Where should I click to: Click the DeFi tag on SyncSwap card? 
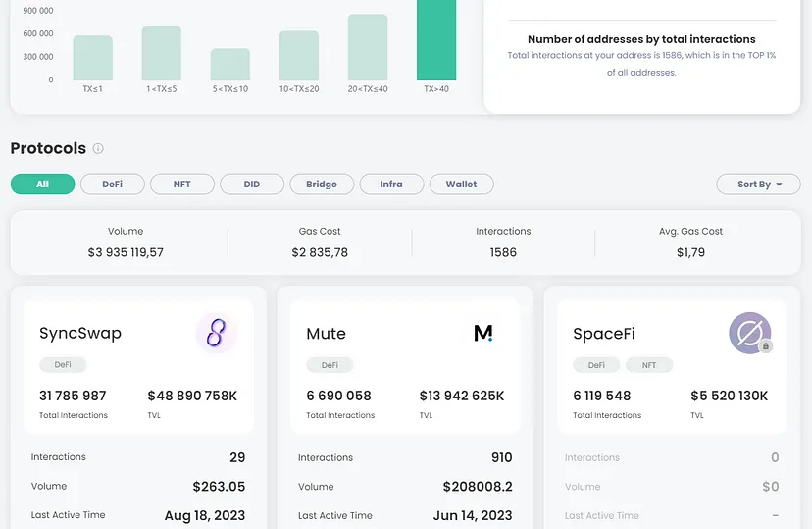click(x=63, y=365)
